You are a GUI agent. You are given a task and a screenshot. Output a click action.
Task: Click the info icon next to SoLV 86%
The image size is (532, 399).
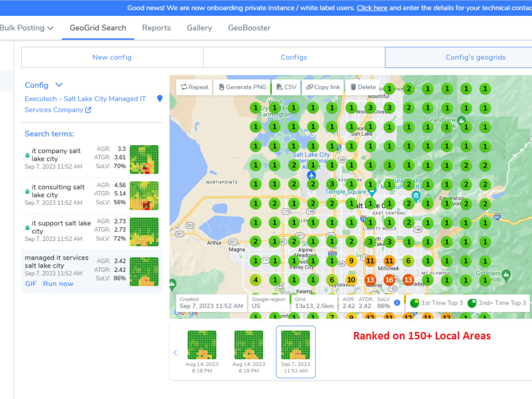(x=397, y=302)
